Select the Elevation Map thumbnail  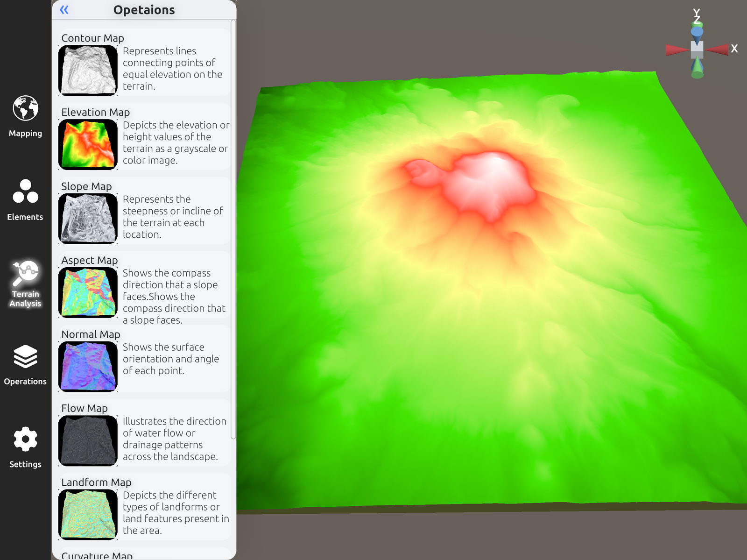click(88, 144)
